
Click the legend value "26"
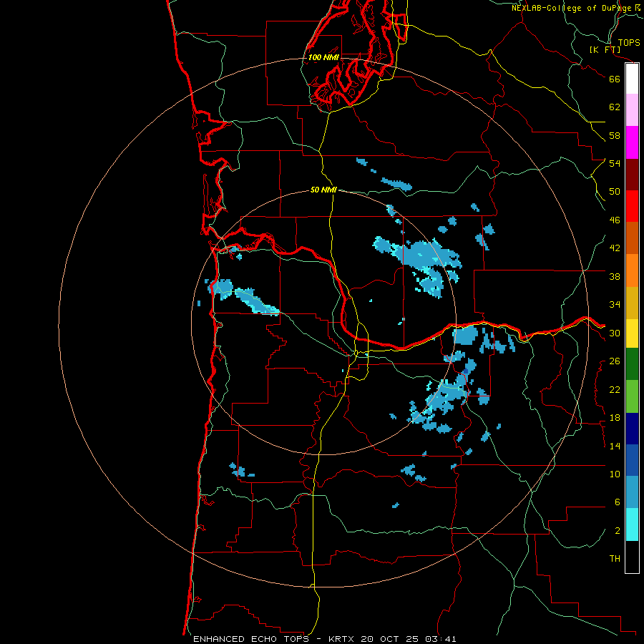[x=615, y=361]
